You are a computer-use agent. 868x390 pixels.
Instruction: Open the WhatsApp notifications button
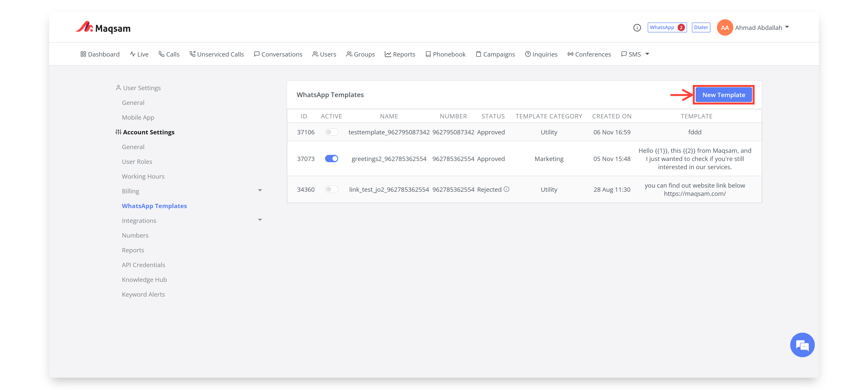click(x=667, y=28)
